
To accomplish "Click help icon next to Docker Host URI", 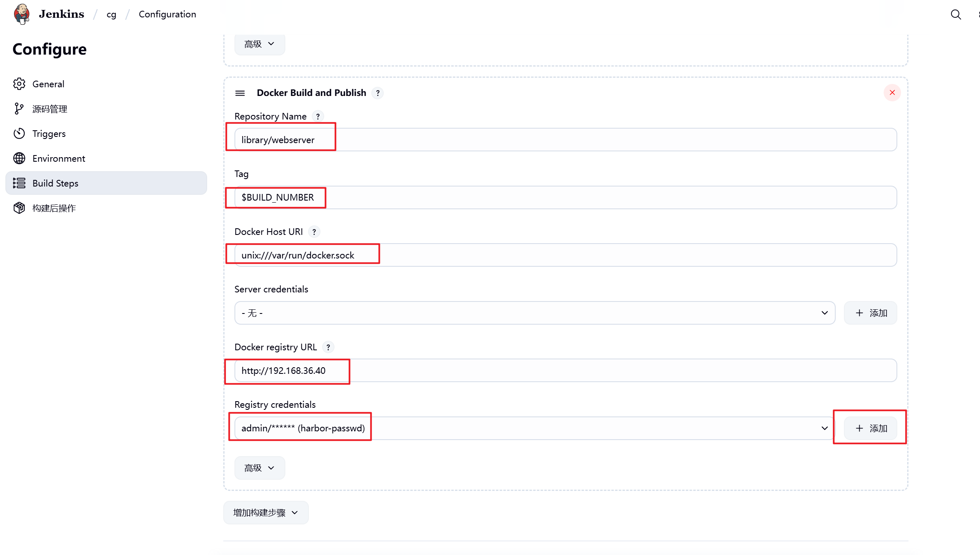I will point(314,232).
